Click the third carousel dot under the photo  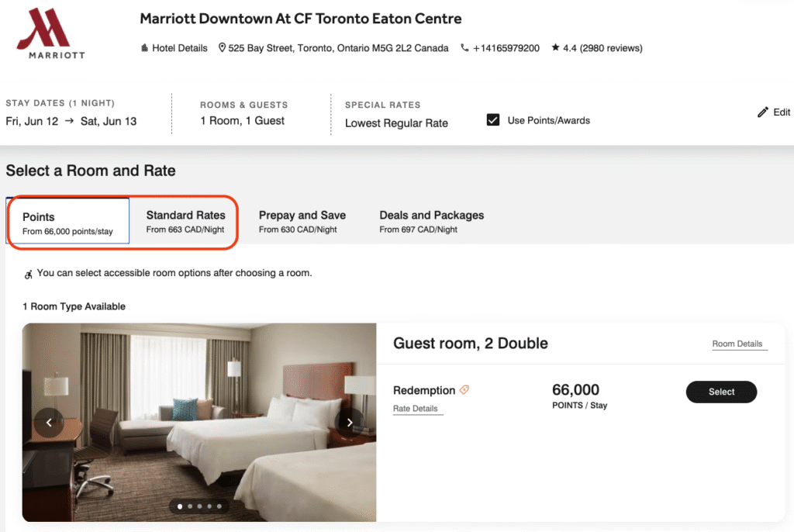[x=199, y=506]
